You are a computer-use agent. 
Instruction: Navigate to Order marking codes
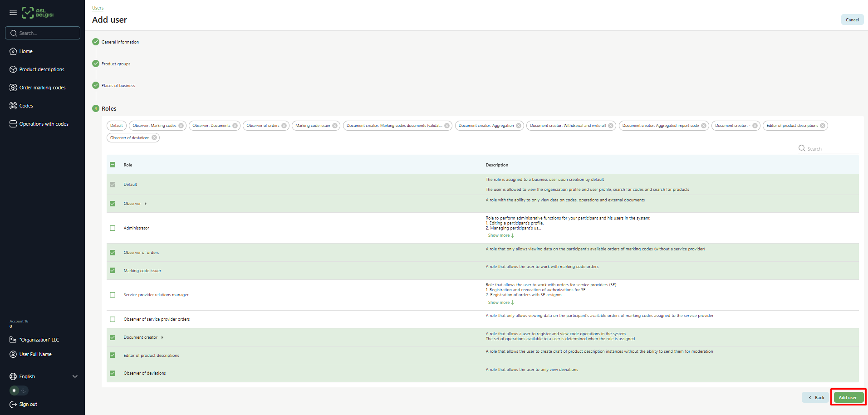tap(42, 87)
